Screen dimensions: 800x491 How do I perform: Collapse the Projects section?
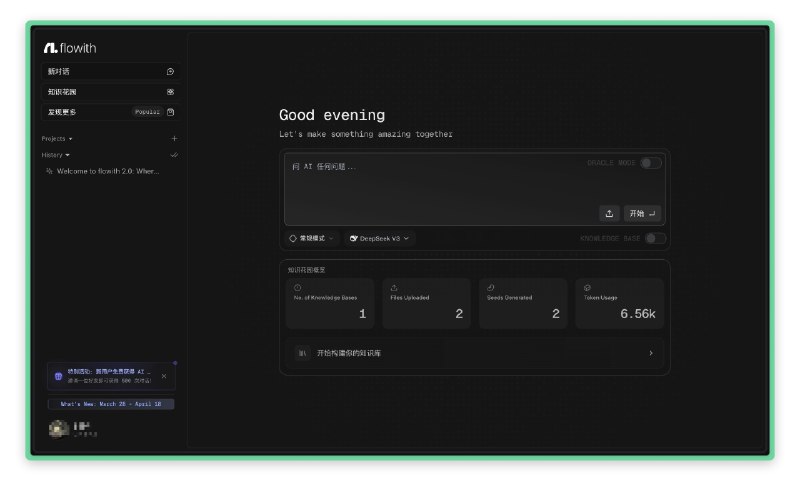coord(57,139)
